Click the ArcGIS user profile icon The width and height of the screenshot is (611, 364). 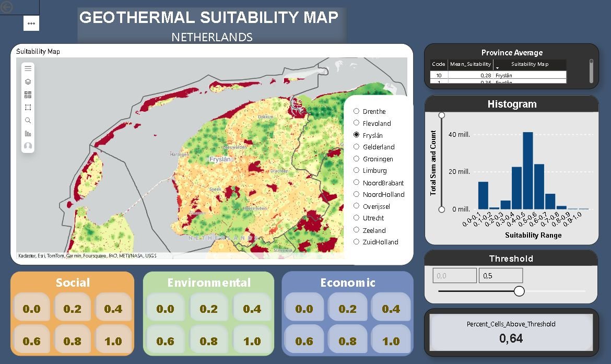28,146
